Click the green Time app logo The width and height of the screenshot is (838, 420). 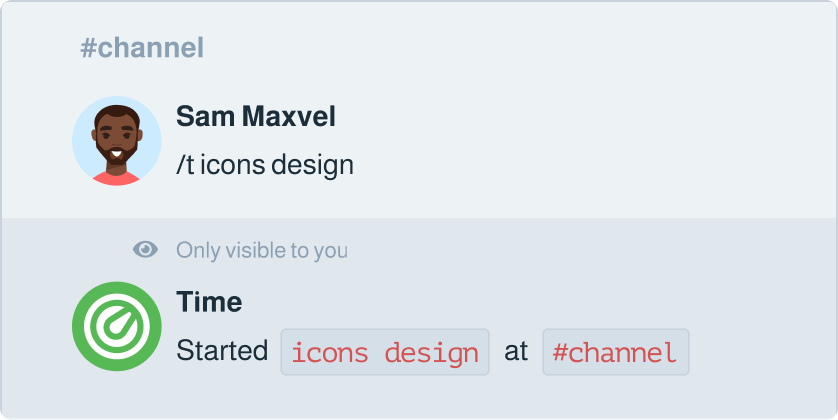[117, 326]
